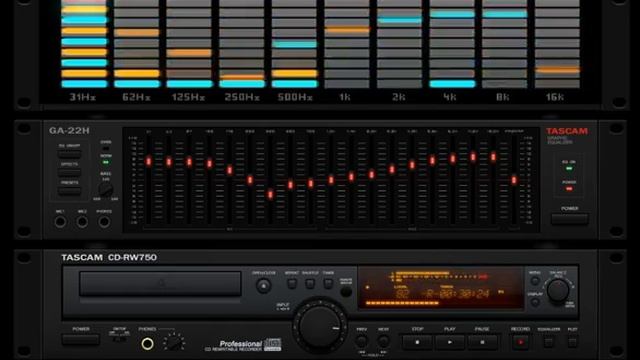Click the TASCAM CD-RW750 title text
Screen dimensions: 640x360
click(x=109, y=258)
